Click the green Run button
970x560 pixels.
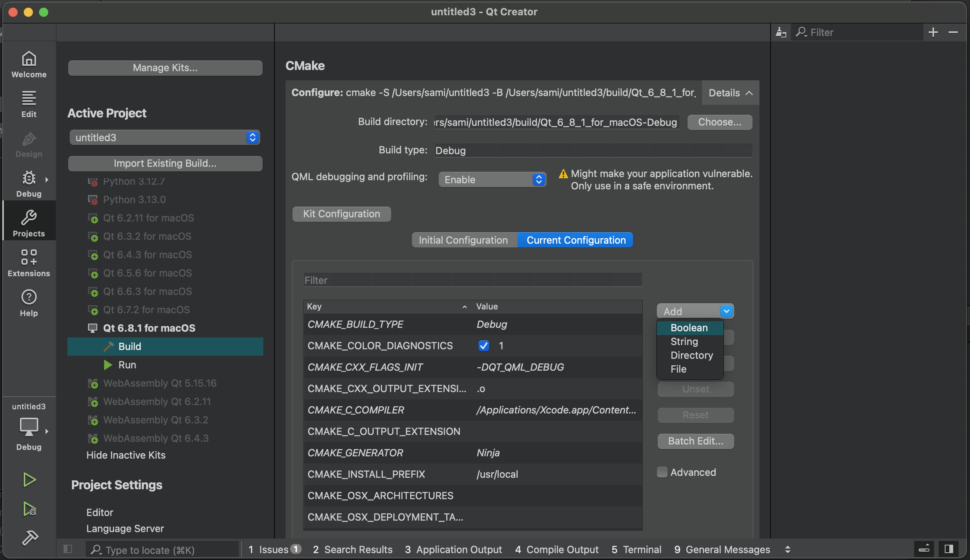29,480
